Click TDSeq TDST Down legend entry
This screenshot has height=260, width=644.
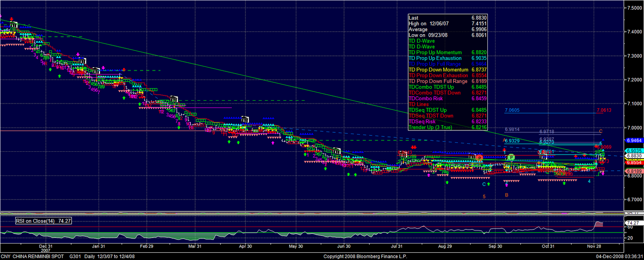point(448,116)
